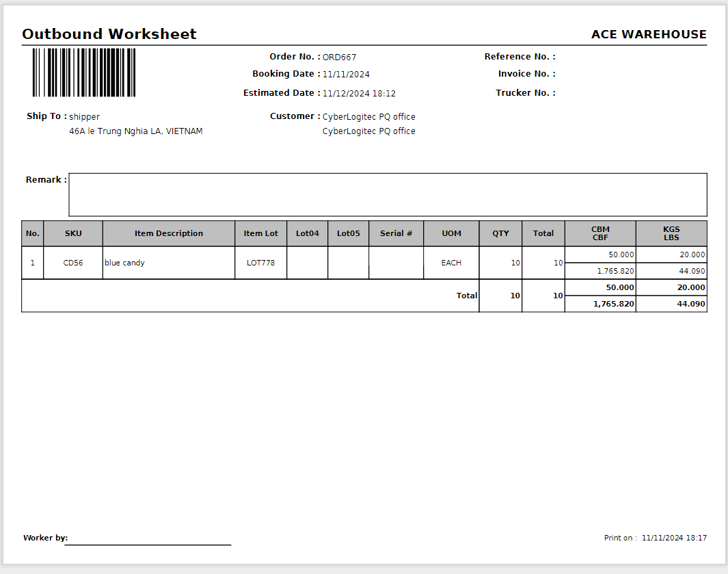728x574 pixels.
Task: Select SKU cell CD56
Action: [x=73, y=263]
